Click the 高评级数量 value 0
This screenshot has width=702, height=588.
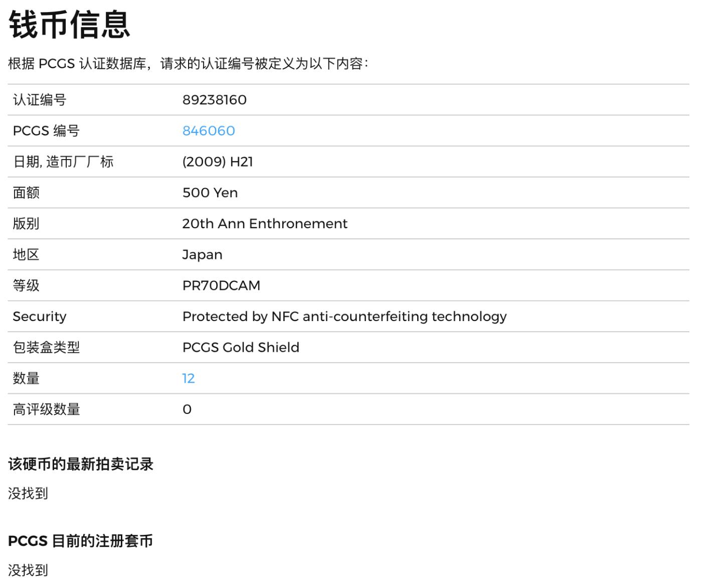pos(187,409)
